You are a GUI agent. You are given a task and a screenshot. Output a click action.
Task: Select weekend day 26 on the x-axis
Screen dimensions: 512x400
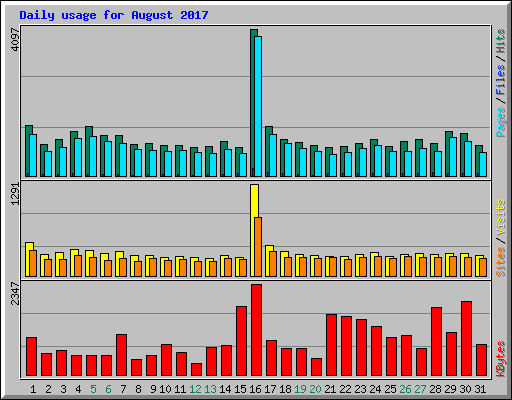(x=405, y=389)
